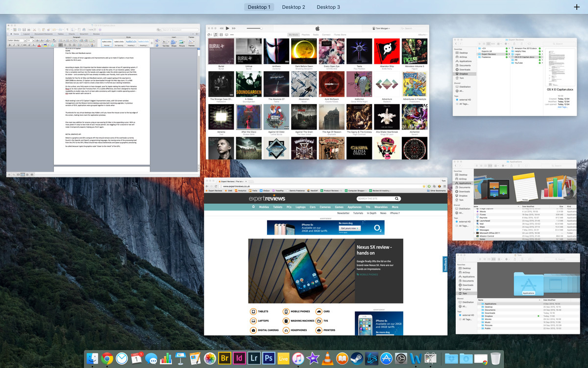Click the Music library icon in iTunes
This screenshot has width=588, height=368.
pos(216,35)
